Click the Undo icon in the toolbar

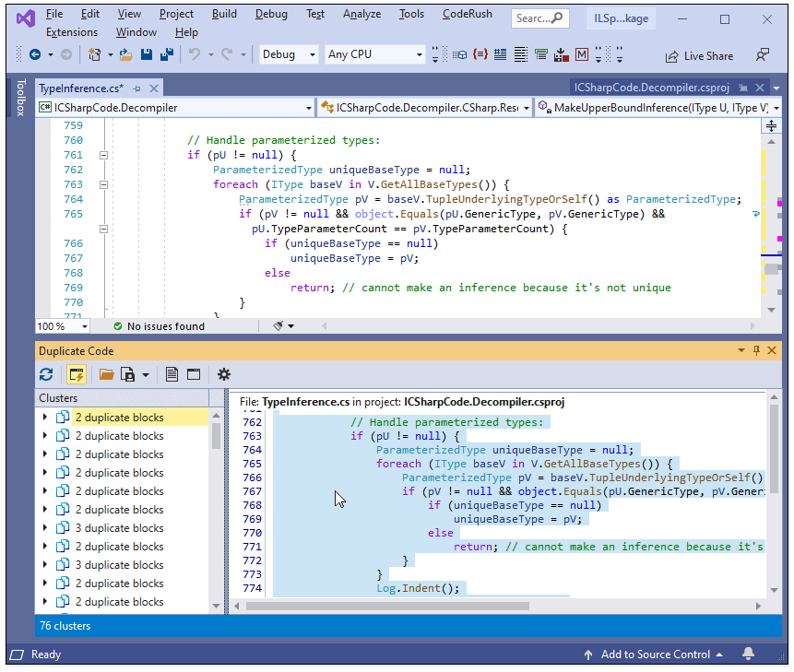click(195, 53)
